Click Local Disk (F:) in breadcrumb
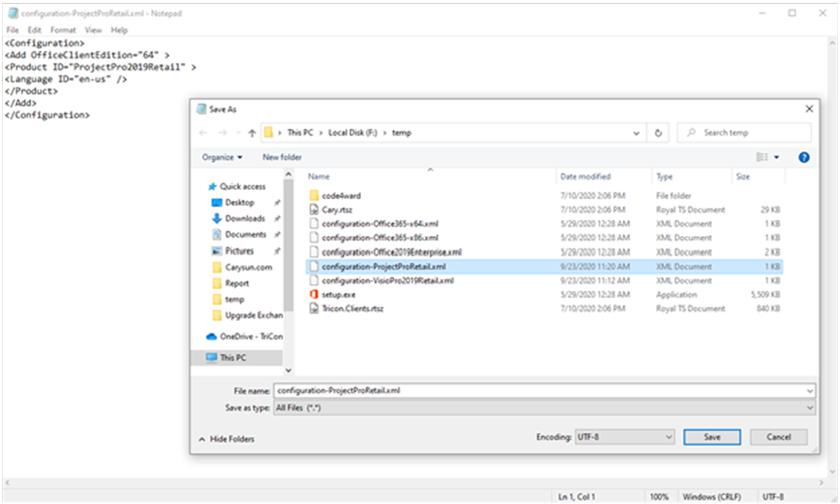 [352, 133]
